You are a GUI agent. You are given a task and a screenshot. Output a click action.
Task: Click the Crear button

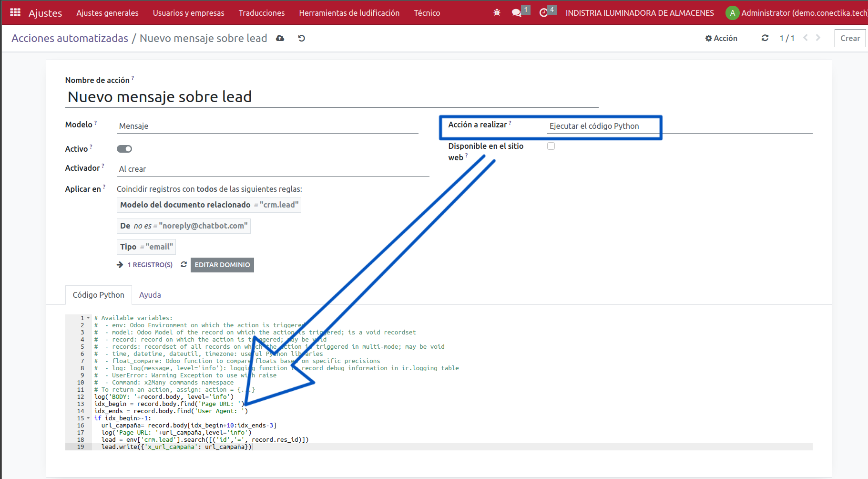click(850, 38)
